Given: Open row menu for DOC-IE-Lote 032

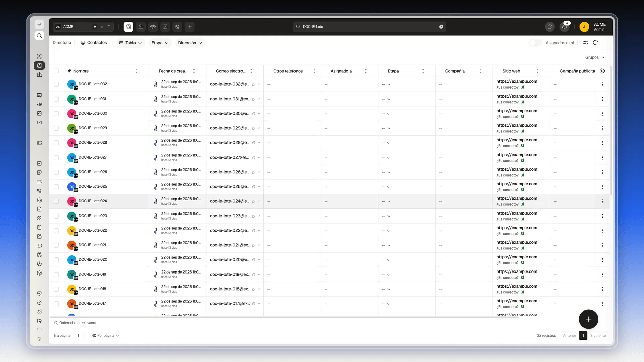Looking at the screenshot, I should pos(602,84).
